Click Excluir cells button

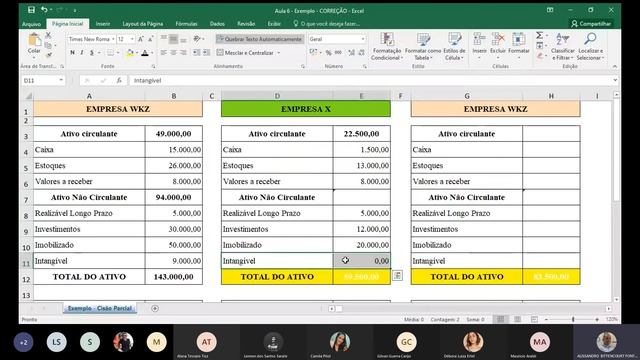[x=498, y=46]
